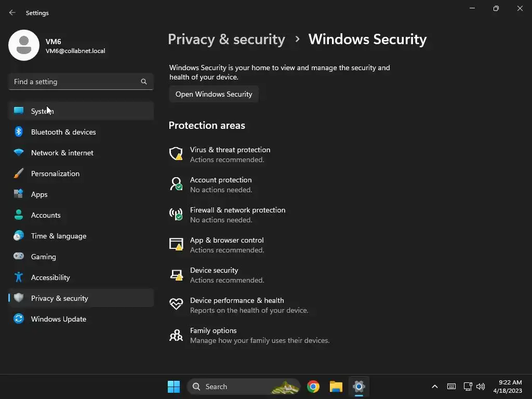Open File Explorer from the taskbar
This screenshot has width=532, height=399.
(x=336, y=387)
